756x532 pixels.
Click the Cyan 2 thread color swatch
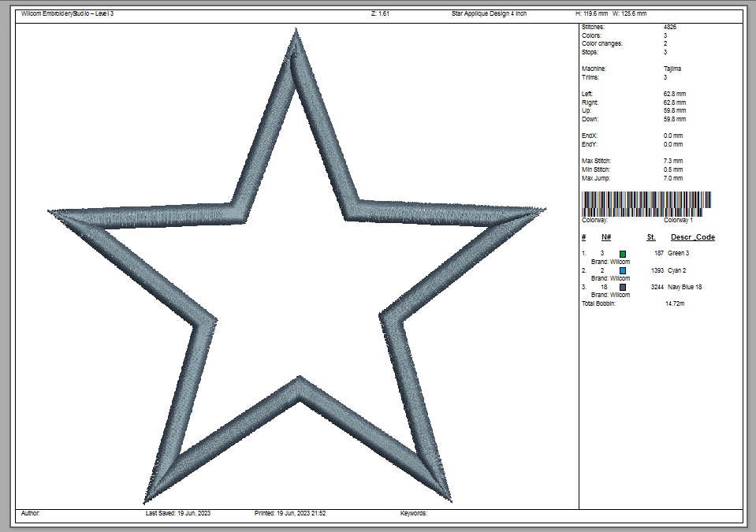[x=623, y=270]
